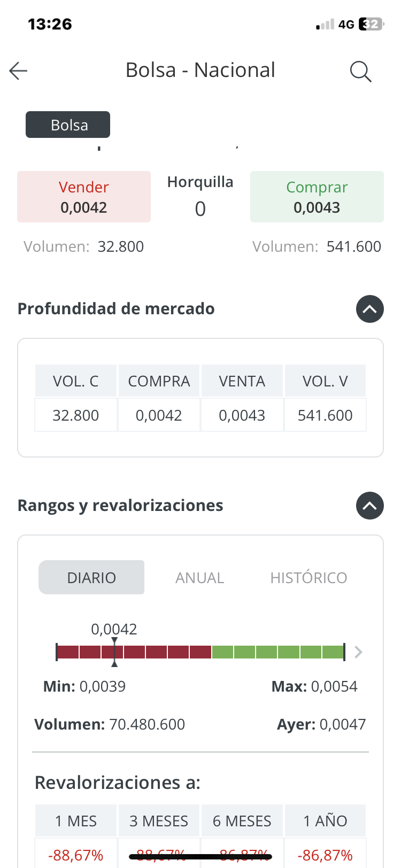
Task: Select the Bolsa tag button
Action: 68,125
